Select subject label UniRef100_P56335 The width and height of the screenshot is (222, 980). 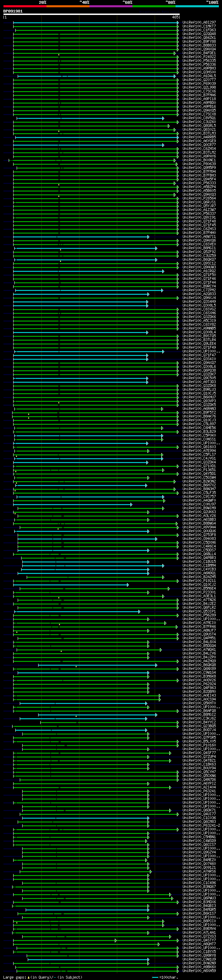[199, 61]
